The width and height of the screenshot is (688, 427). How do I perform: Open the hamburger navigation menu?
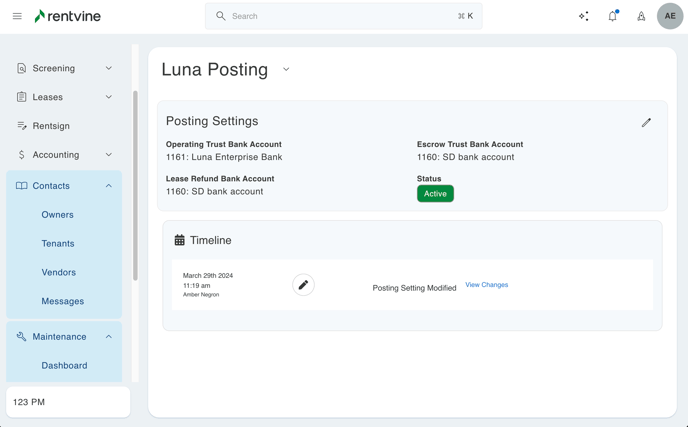coord(17,16)
